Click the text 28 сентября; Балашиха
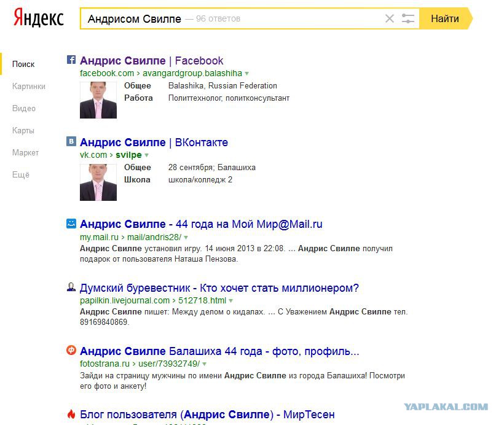This screenshot has width=504, height=425. (x=212, y=168)
